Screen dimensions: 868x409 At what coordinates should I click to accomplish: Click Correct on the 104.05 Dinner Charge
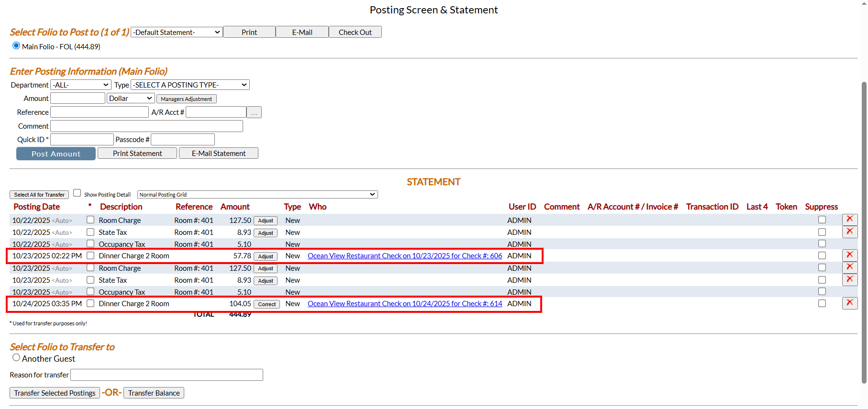tap(267, 304)
